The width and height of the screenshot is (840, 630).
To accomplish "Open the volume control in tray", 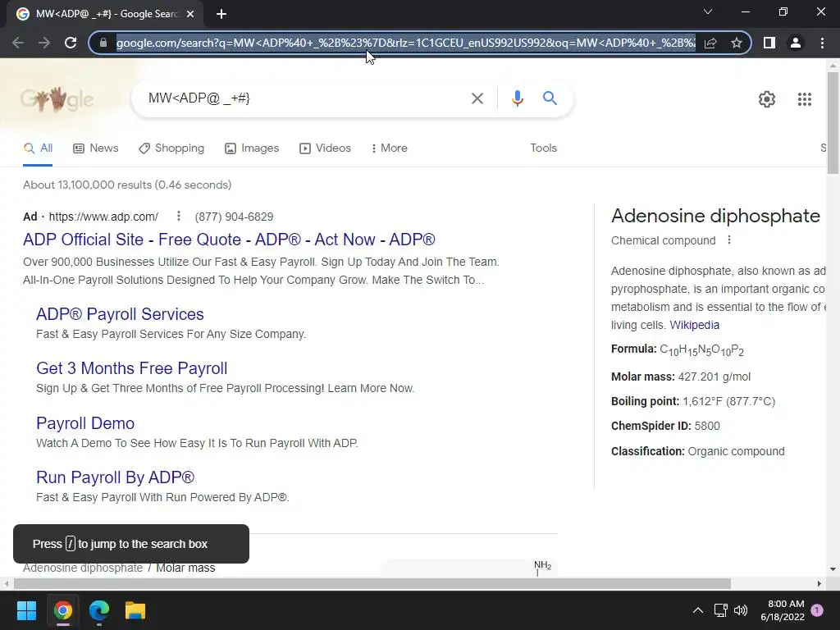I will [x=741, y=610].
